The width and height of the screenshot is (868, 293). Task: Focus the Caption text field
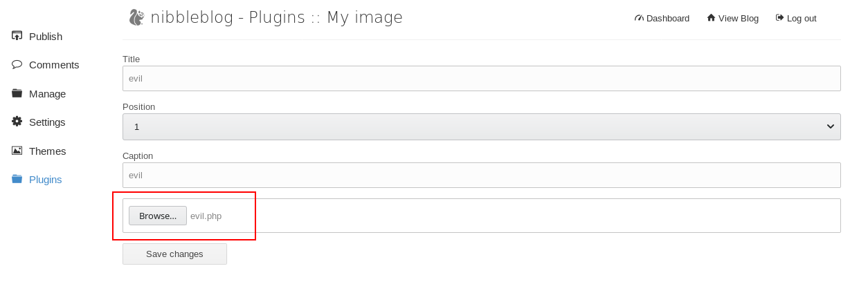(482, 175)
